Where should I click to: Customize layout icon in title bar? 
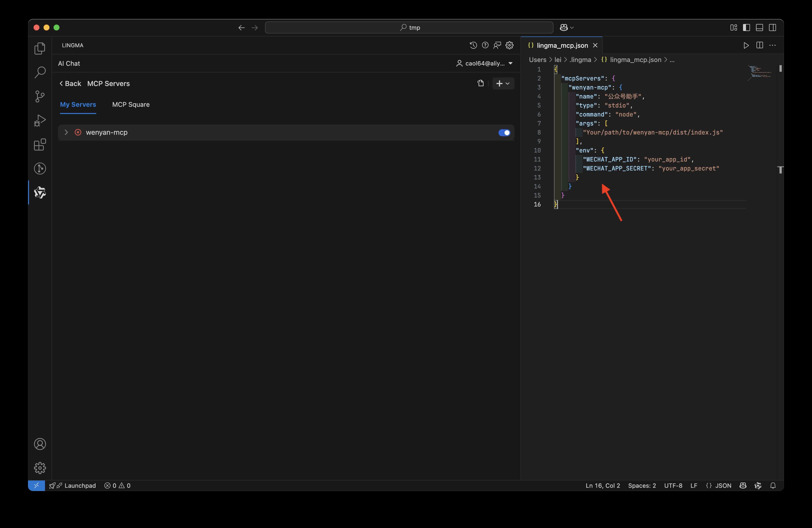pyautogui.click(x=733, y=28)
